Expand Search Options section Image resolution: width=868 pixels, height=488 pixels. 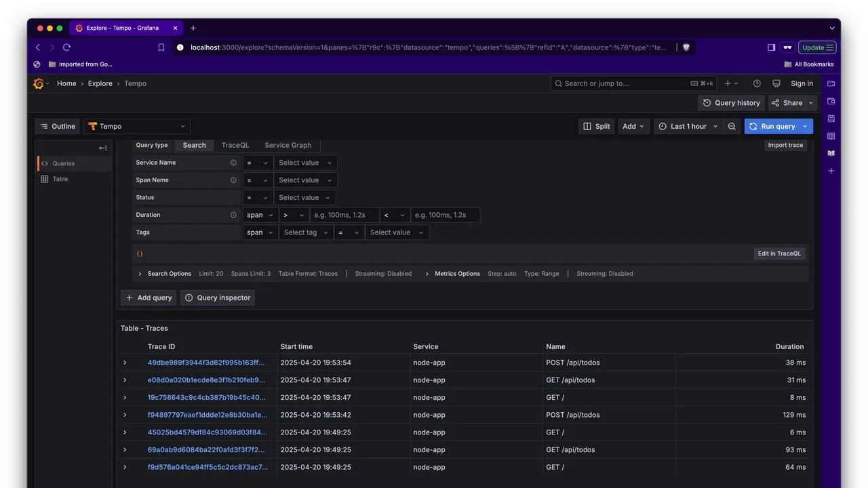pyautogui.click(x=165, y=274)
